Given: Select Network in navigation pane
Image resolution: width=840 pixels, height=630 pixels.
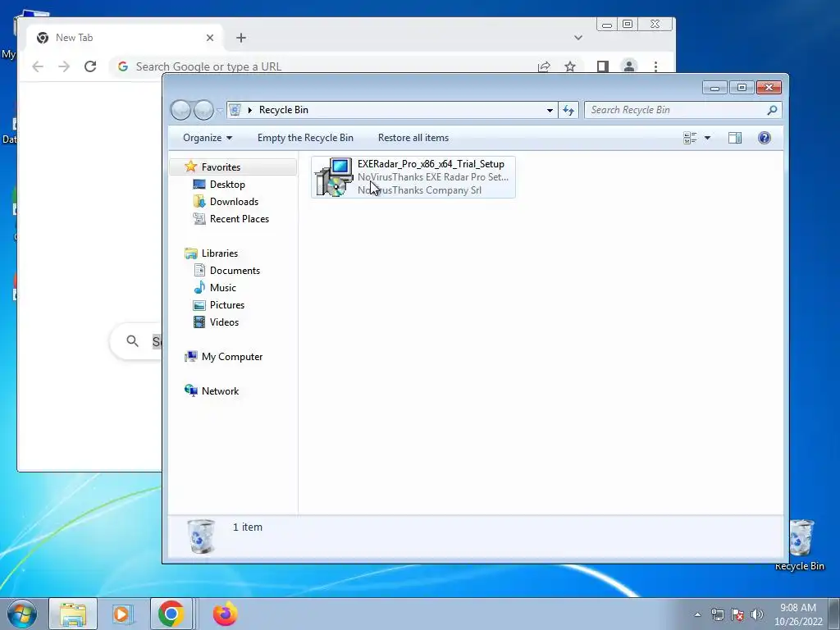Looking at the screenshot, I should pyautogui.click(x=220, y=391).
